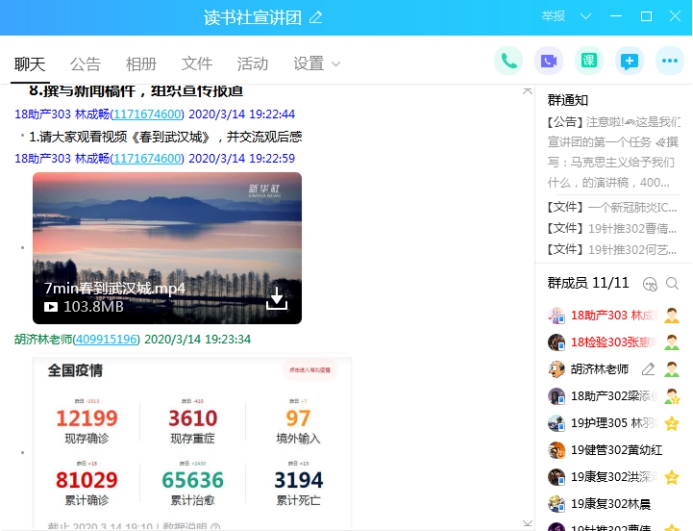This screenshot has height=531, width=693.
Task: Switch to the 公告 tab
Action: point(85,64)
